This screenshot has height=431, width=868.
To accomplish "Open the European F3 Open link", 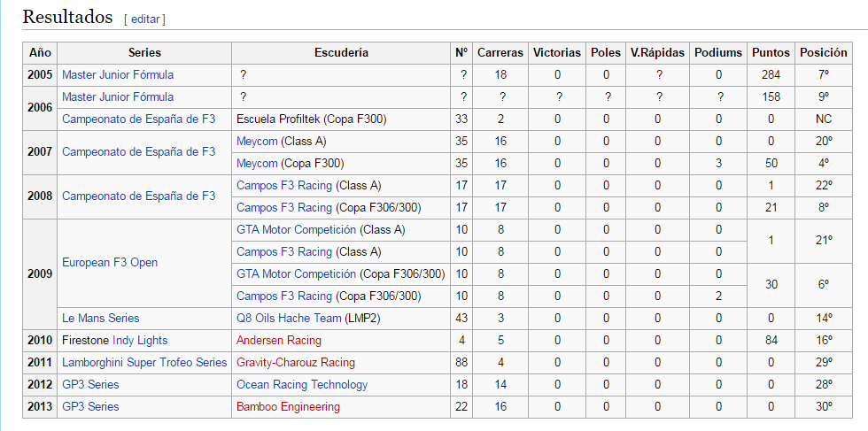I will point(110,263).
